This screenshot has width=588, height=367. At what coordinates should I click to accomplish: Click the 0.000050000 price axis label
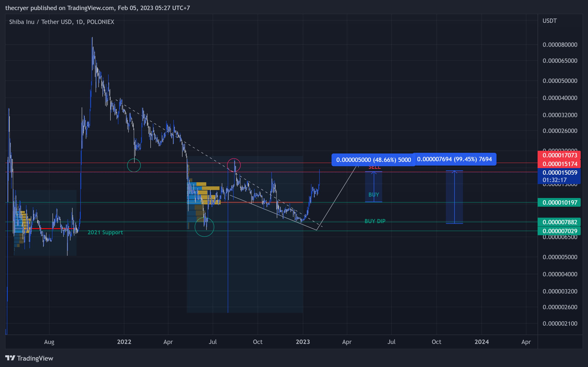(x=560, y=81)
